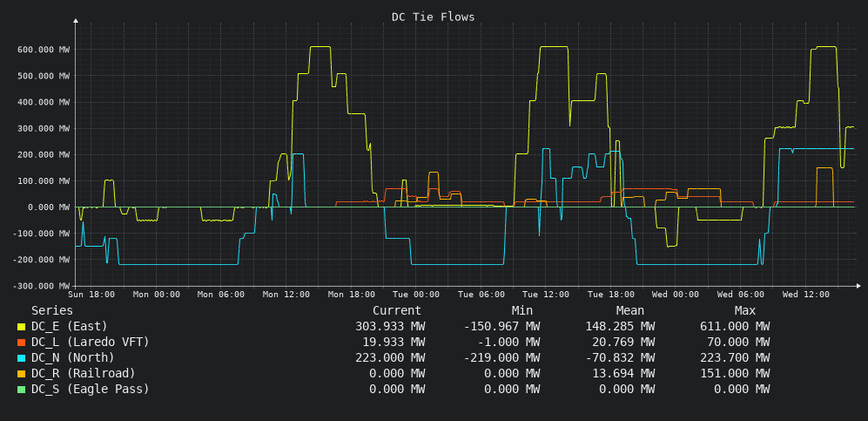The image size is (868, 421).
Task: Click the -200.000 MW y-axis label
Action: coord(42,260)
